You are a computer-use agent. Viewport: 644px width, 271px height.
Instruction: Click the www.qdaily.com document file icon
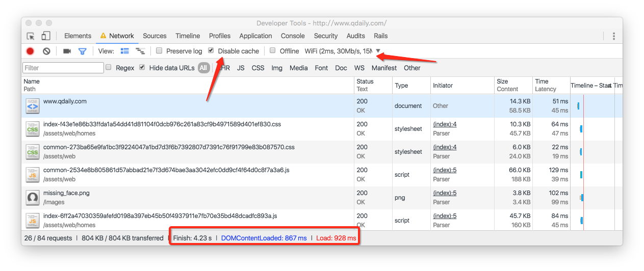33,105
